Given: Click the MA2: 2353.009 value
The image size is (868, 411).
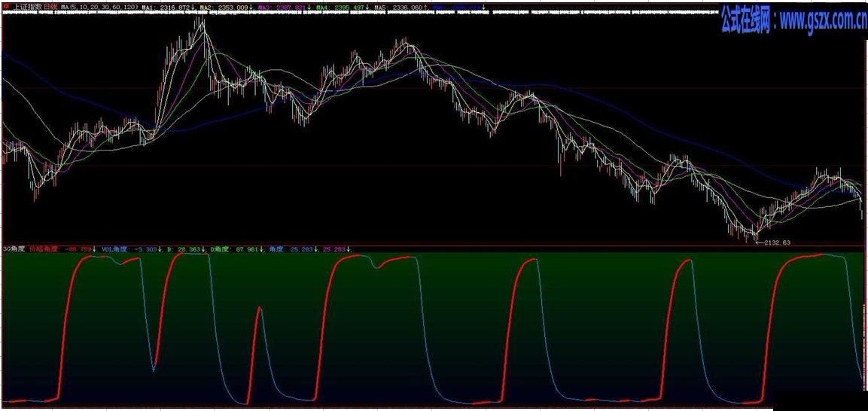Looking at the screenshot, I should (x=226, y=7).
